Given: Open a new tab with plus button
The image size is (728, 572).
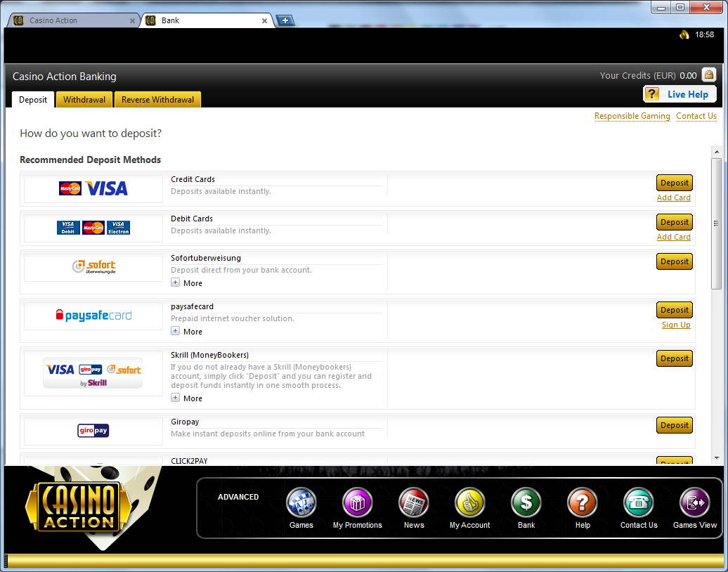Looking at the screenshot, I should pos(285,20).
